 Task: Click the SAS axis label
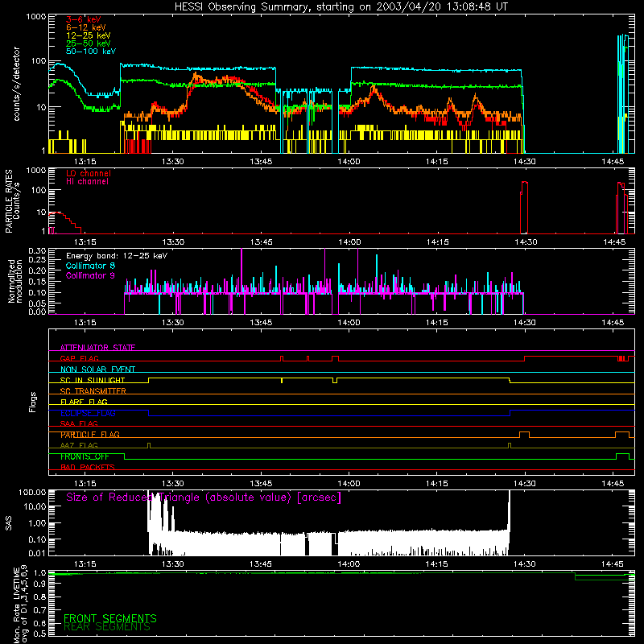pyautogui.click(x=9, y=523)
